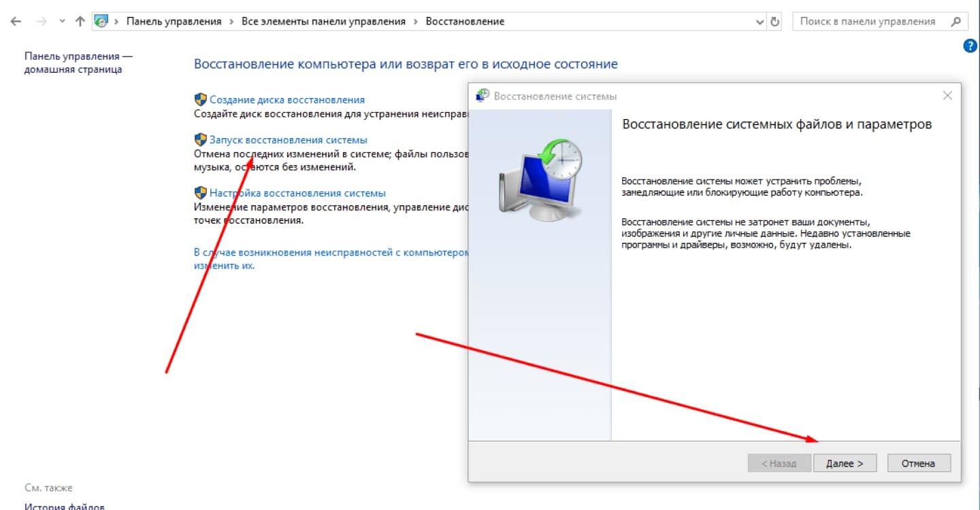980x510 pixels.
Task: Click the 'Далее >' button
Action: click(845, 463)
